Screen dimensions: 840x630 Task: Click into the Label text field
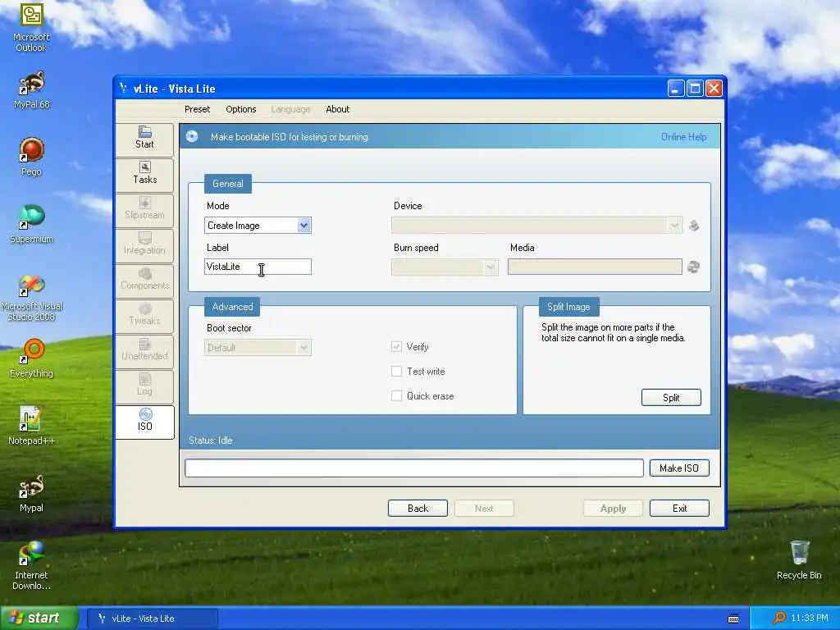pos(258,267)
